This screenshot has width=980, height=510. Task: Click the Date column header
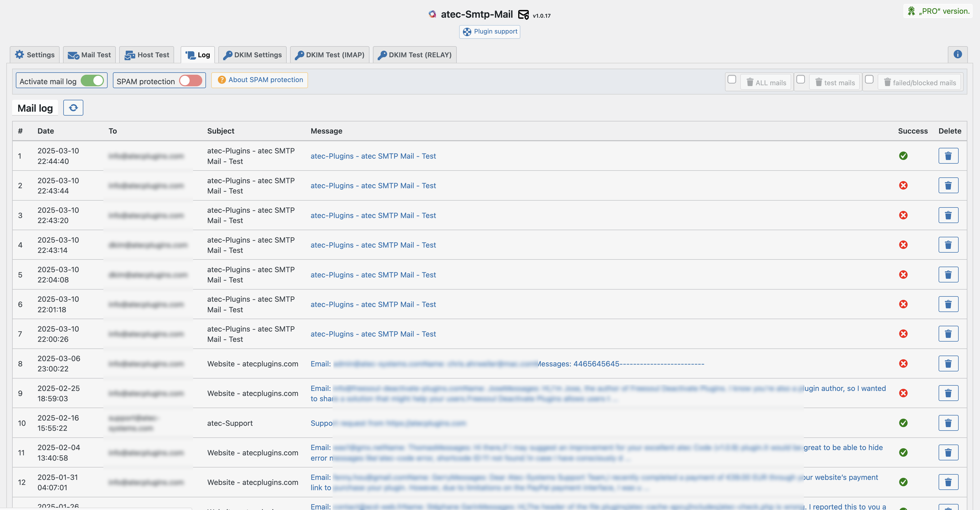(45, 131)
